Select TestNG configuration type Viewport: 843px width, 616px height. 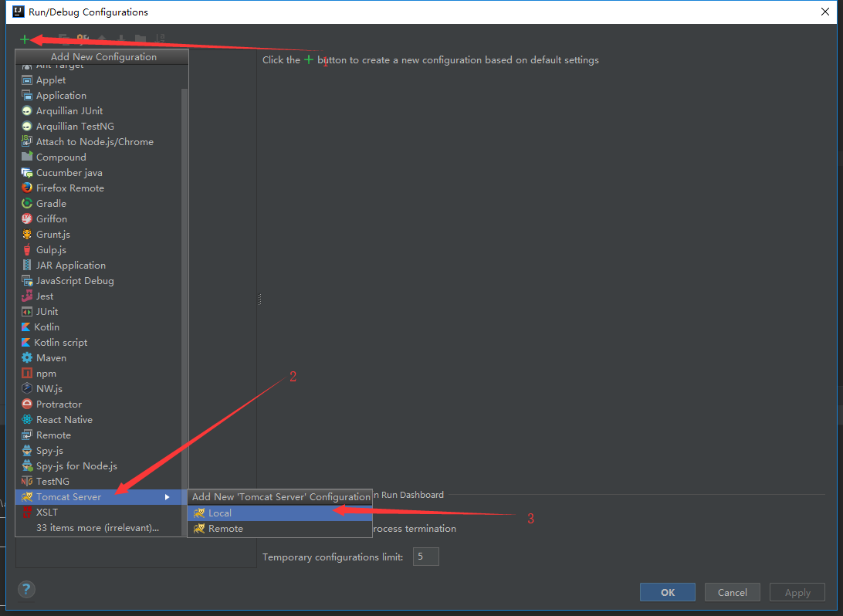pyautogui.click(x=102, y=482)
